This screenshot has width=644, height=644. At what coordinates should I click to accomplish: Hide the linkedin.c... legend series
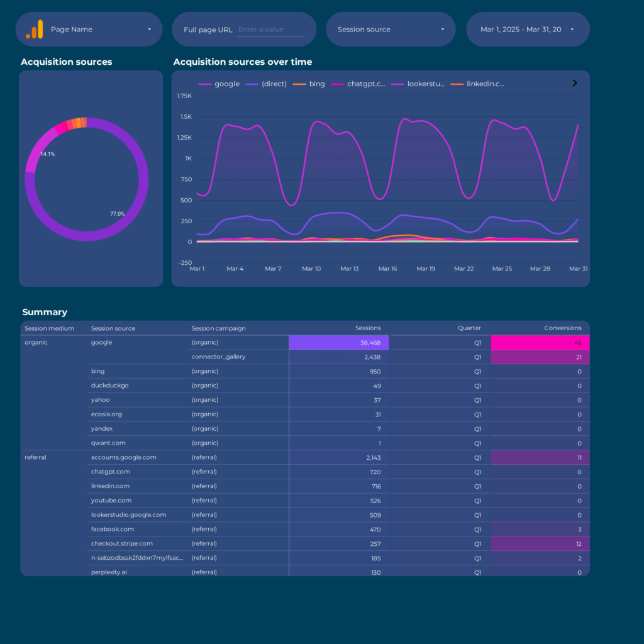(478, 84)
